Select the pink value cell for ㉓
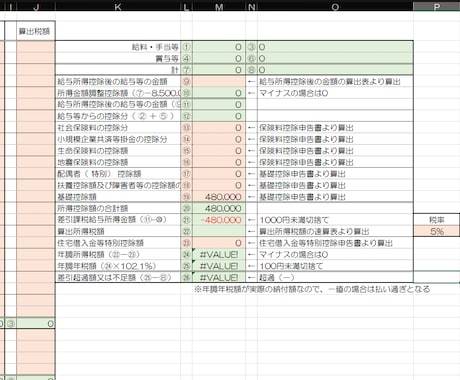Screen dimensions: 460x380 click(219, 243)
